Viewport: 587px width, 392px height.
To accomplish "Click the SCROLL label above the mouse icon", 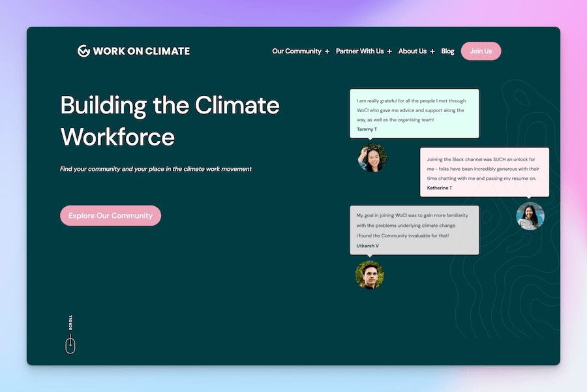I will tap(70, 322).
